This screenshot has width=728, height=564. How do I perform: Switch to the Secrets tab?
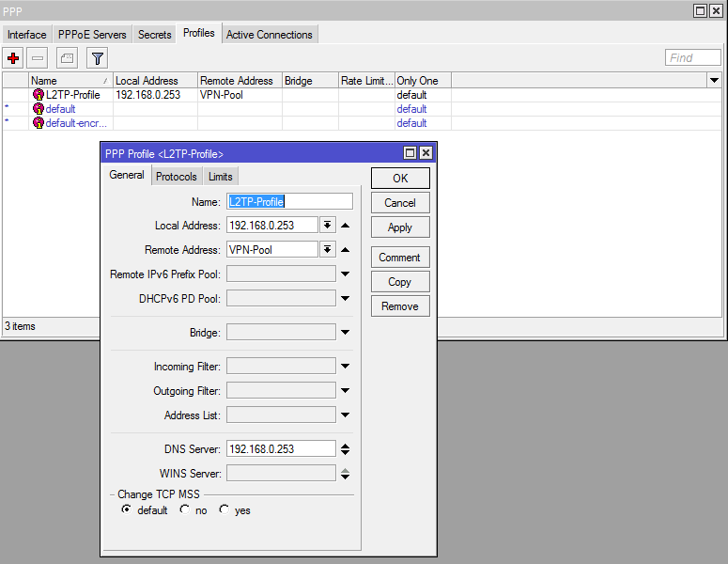[155, 35]
